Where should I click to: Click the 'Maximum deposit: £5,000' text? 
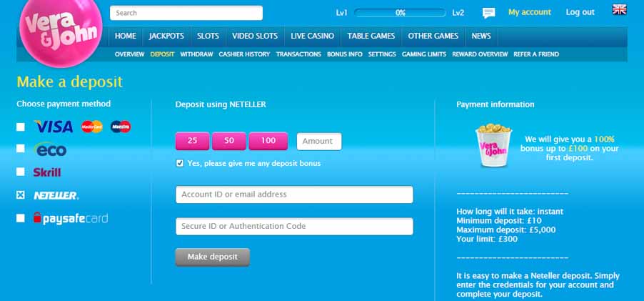pos(506,230)
